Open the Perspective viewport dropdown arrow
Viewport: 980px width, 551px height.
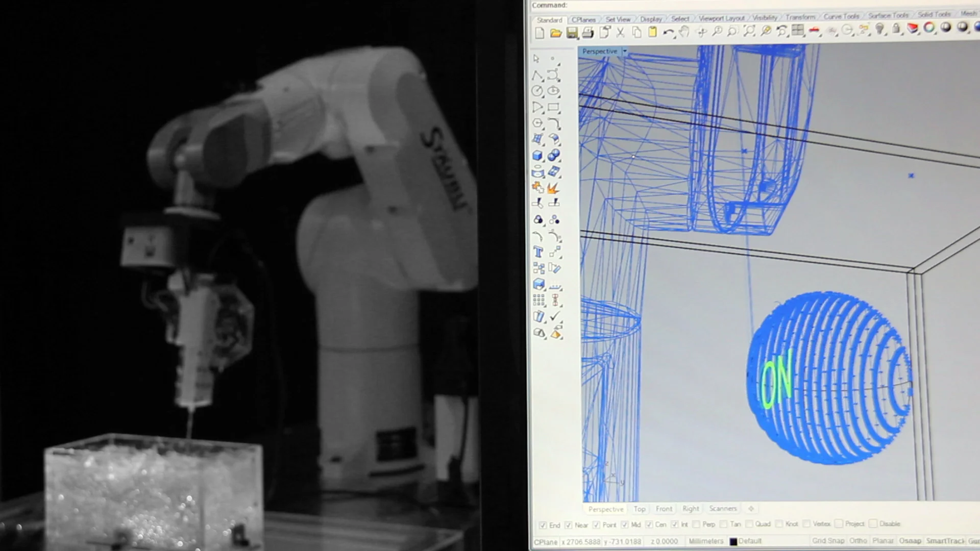pos(625,52)
